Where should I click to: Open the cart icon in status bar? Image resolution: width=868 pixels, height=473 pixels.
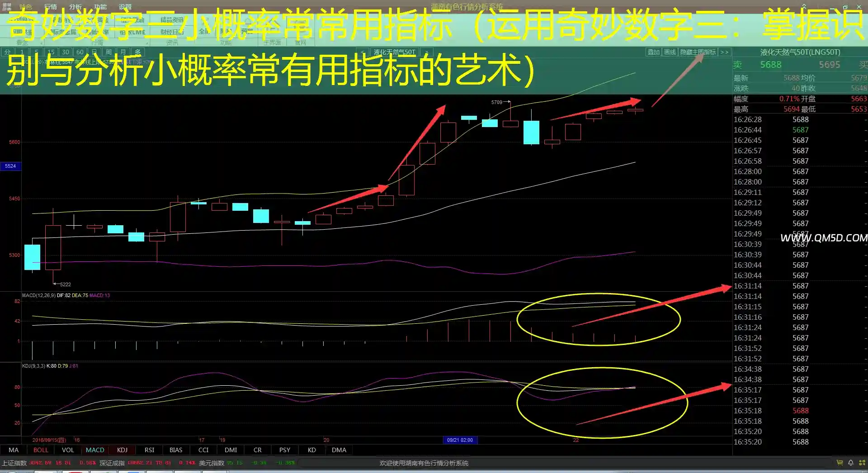840,463
